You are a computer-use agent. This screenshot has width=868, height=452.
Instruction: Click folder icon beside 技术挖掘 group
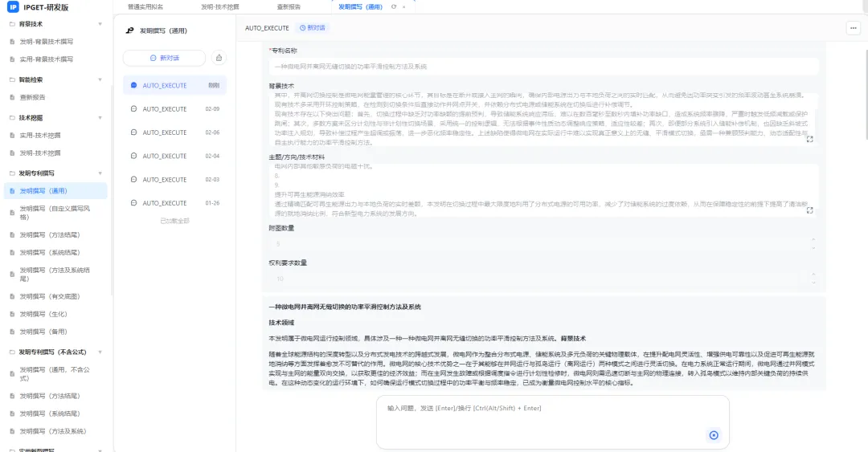[12, 118]
